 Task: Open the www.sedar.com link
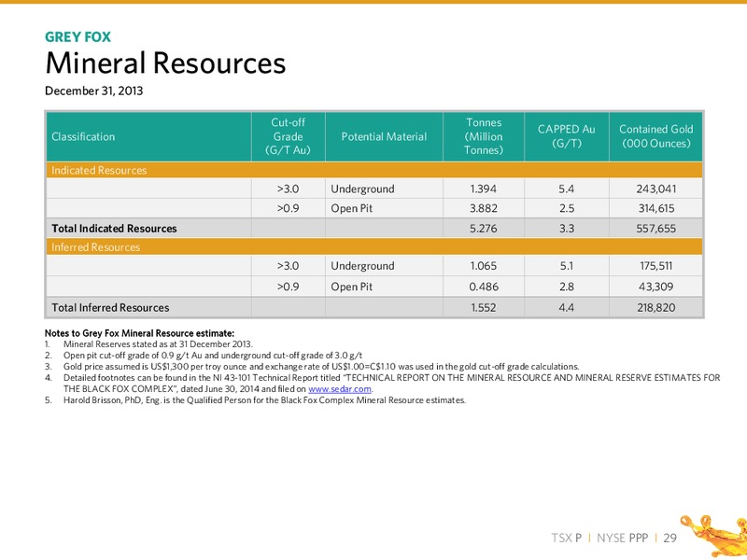click(x=340, y=389)
